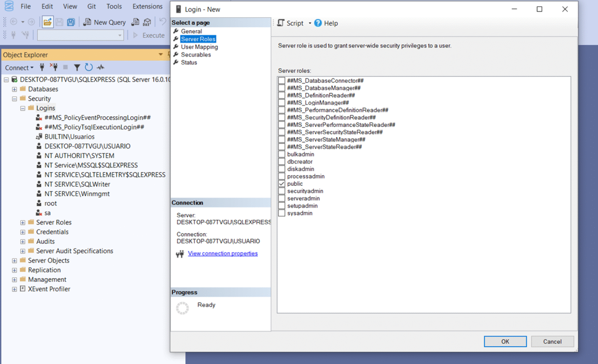This screenshot has width=598, height=364.
Task: Click the wrench icon beside General page
Action: (176, 31)
